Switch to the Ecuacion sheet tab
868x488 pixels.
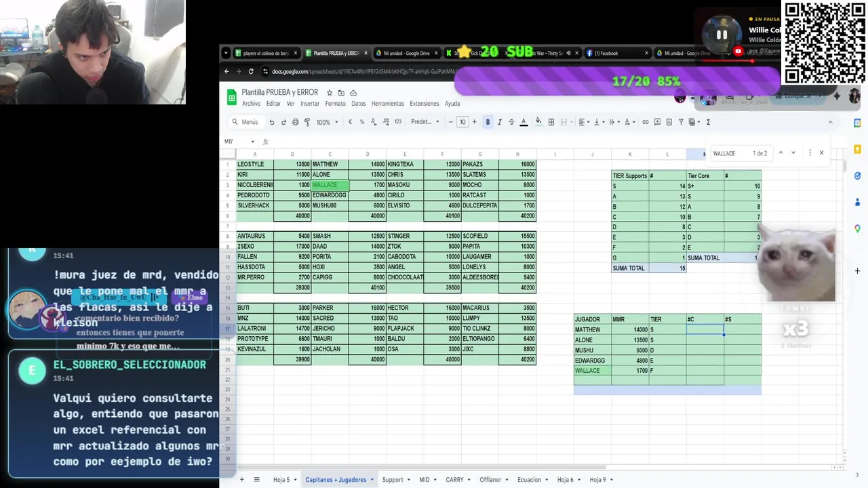529,480
